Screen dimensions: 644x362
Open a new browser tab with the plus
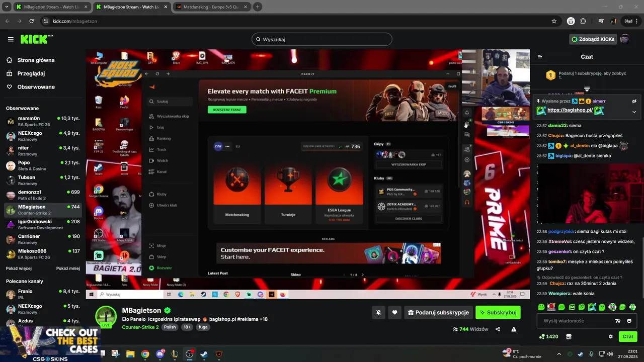click(x=258, y=7)
